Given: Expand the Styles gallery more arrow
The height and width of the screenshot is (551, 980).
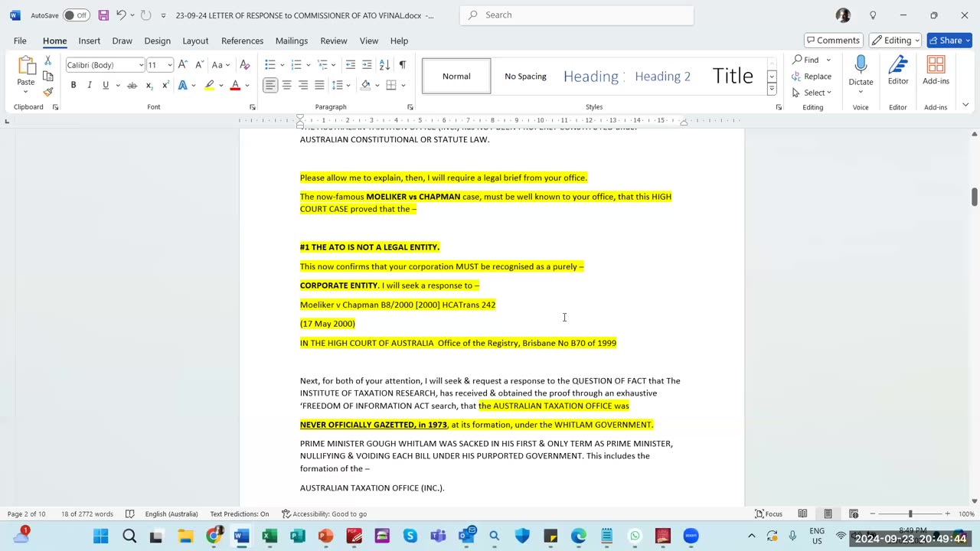Looking at the screenshot, I should (x=772, y=90).
